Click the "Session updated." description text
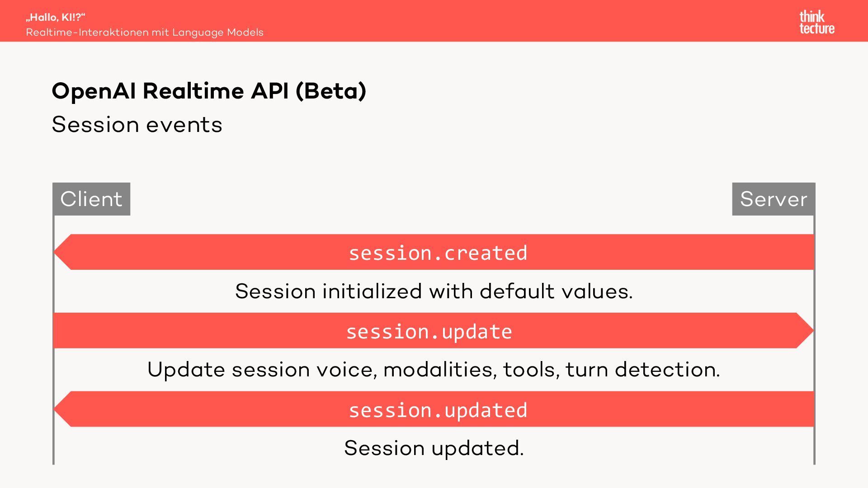The width and height of the screenshot is (868, 488). tap(434, 448)
